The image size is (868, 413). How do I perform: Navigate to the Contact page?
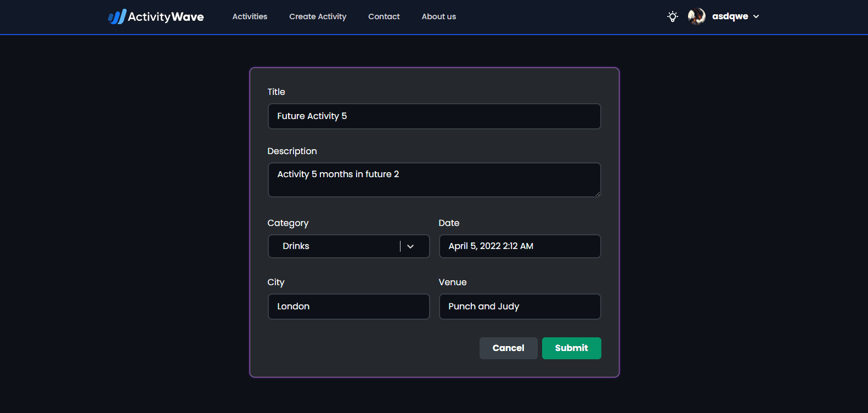click(x=384, y=16)
